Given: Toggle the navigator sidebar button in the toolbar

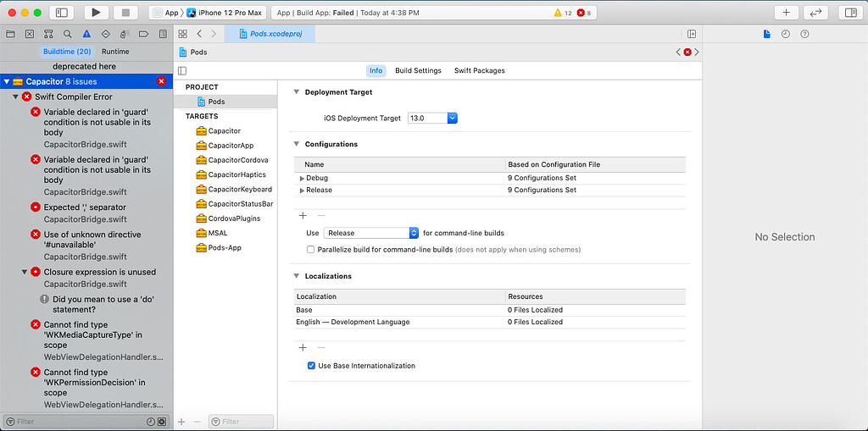Looking at the screenshot, I should tap(61, 12).
